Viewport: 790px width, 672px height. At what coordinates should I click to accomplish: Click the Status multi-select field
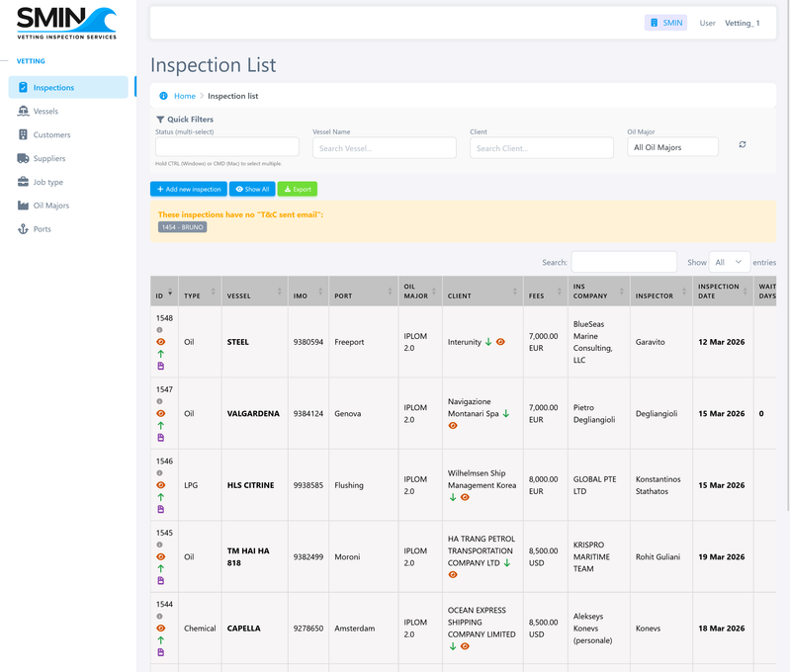227,147
